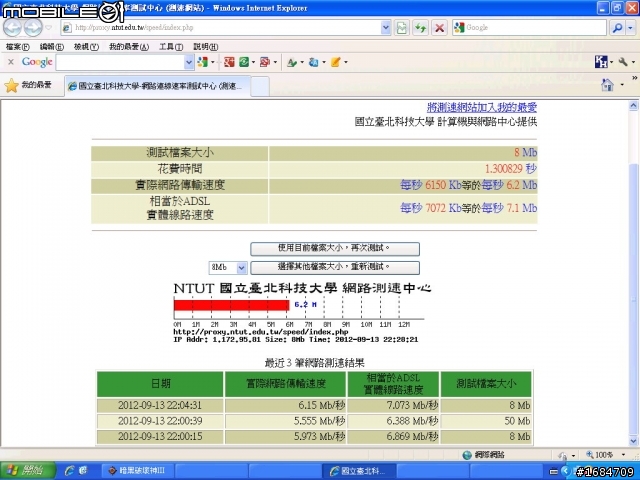This screenshot has width=640, height=480.
Task: Click the red Google+ share icon
Action: (x=229, y=62)
